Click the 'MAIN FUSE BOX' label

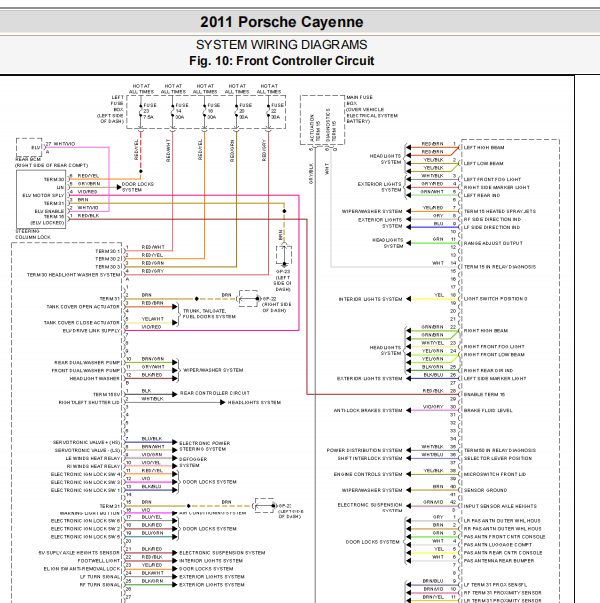359,100
